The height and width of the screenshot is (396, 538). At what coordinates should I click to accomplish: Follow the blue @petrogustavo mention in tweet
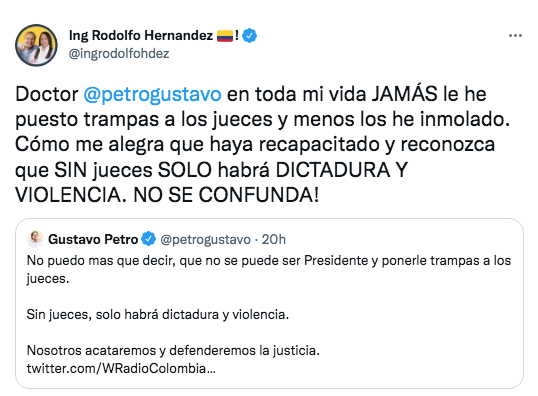coord(152,94)
